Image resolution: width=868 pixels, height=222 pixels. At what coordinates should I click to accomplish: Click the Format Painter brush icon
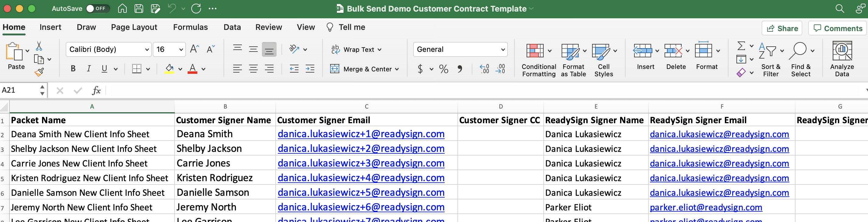coord(39,72)
